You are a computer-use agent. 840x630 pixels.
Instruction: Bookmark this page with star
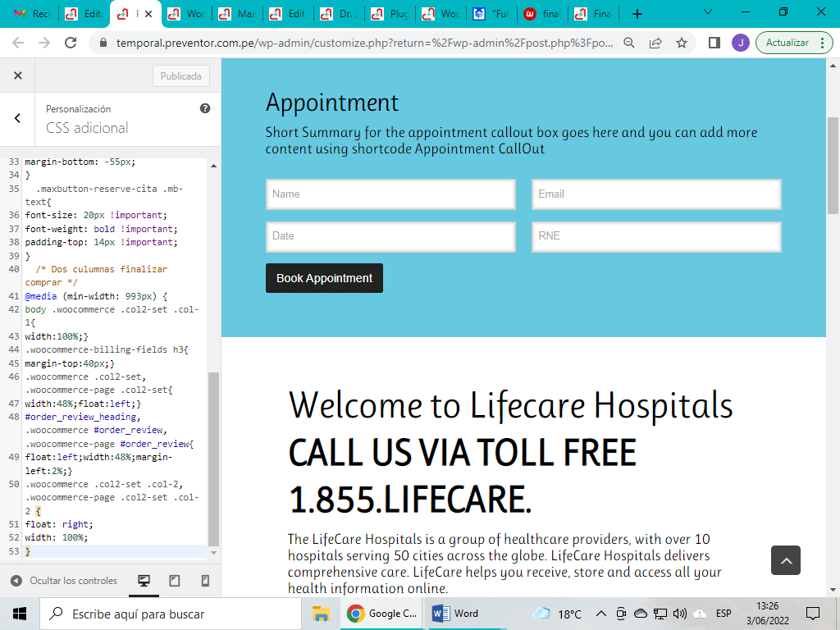682,43
